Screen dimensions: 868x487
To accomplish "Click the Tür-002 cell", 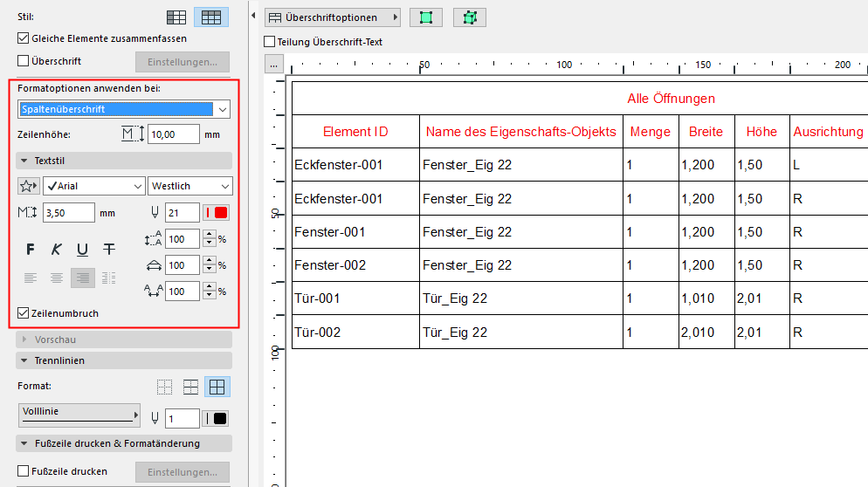I will [x=355, y=332].
